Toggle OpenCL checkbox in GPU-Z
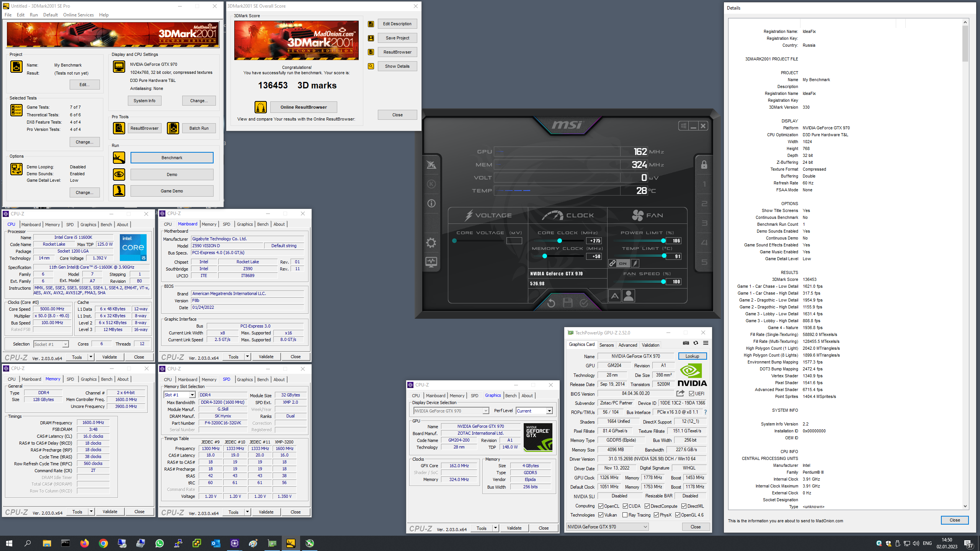This screenshot has width=980, height=551. click(x=601, y=506)
